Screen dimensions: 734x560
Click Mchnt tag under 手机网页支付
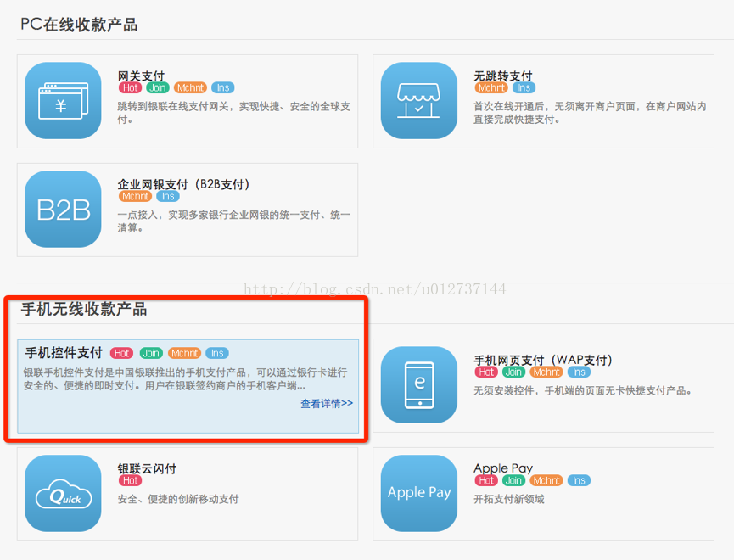click(x=546, y=372)
